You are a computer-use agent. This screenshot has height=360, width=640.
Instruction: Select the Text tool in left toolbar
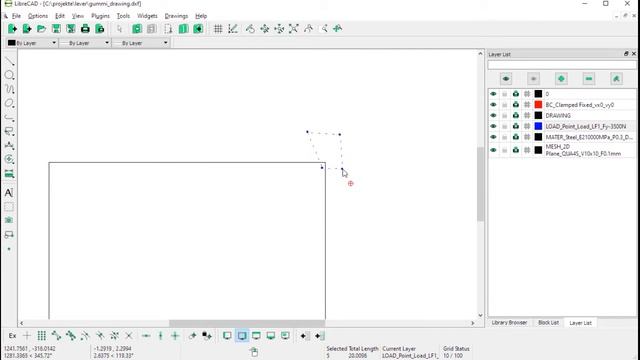tap(9, 192)
